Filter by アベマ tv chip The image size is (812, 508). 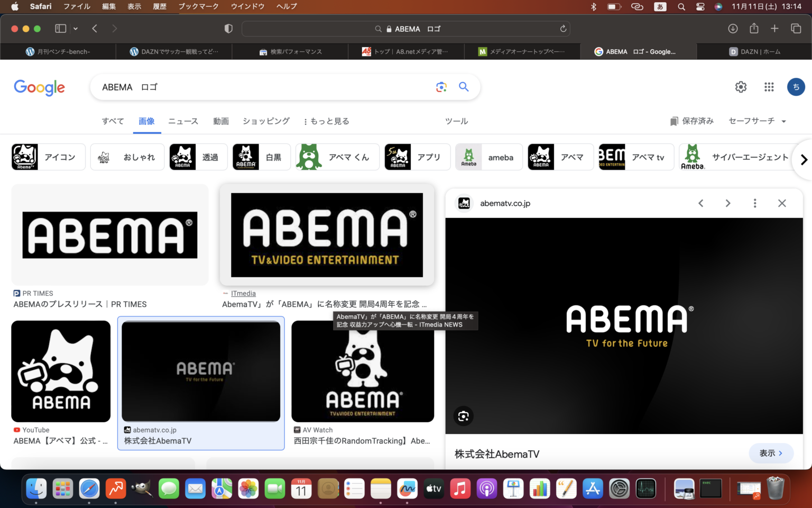636,157
